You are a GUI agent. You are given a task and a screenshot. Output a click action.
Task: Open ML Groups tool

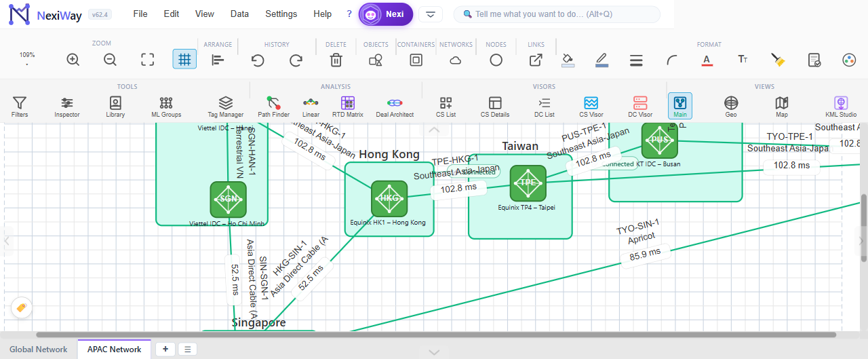[166, 106]
